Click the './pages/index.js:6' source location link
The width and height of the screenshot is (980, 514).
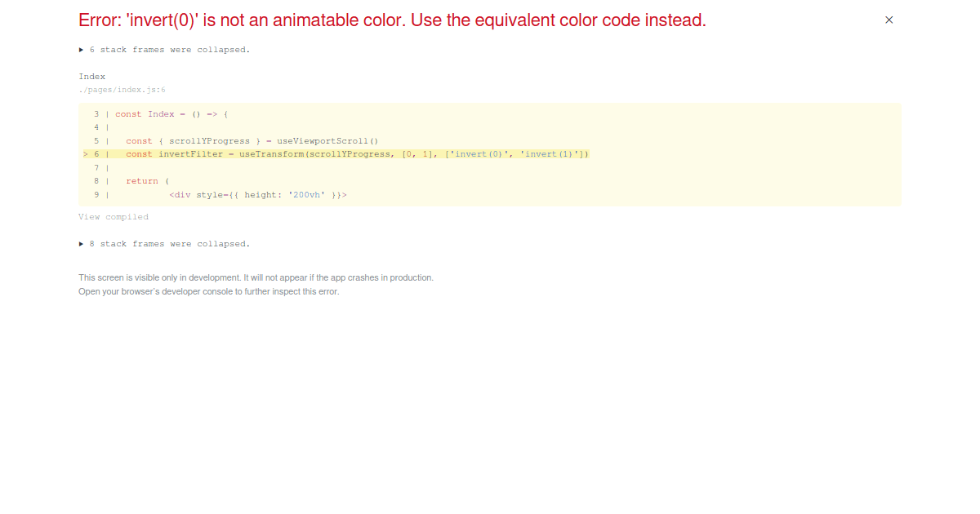(123, 90)
